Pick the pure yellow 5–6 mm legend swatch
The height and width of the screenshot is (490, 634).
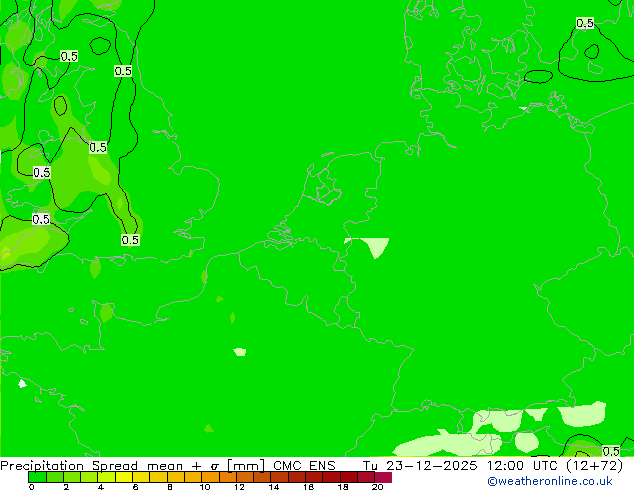coord(124,477)
